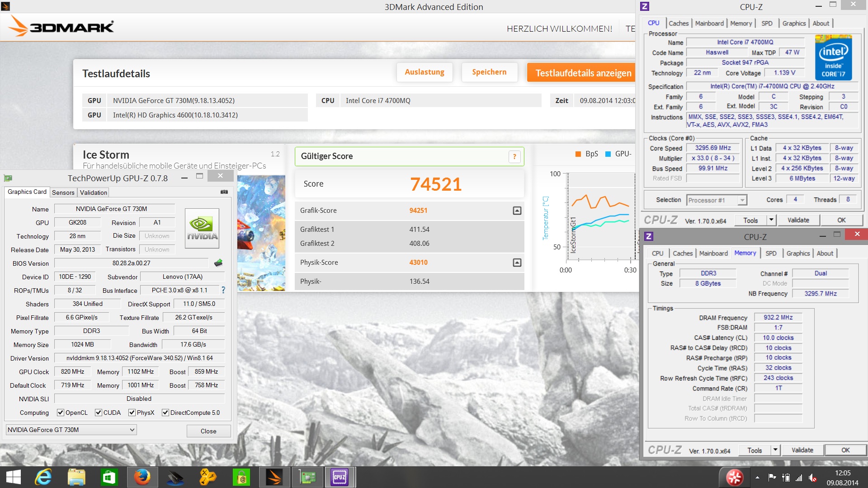Open Windows Start button

point(14,477)
